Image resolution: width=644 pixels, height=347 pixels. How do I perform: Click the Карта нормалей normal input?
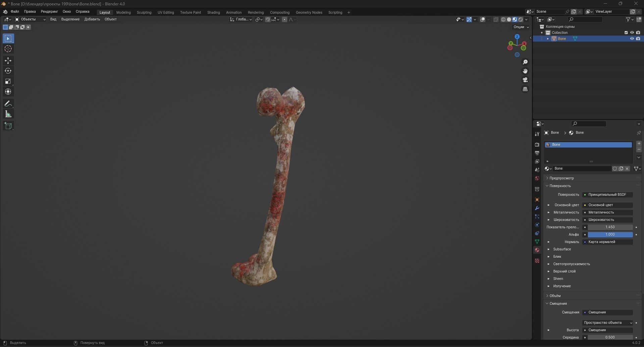[x=607, y=242]
